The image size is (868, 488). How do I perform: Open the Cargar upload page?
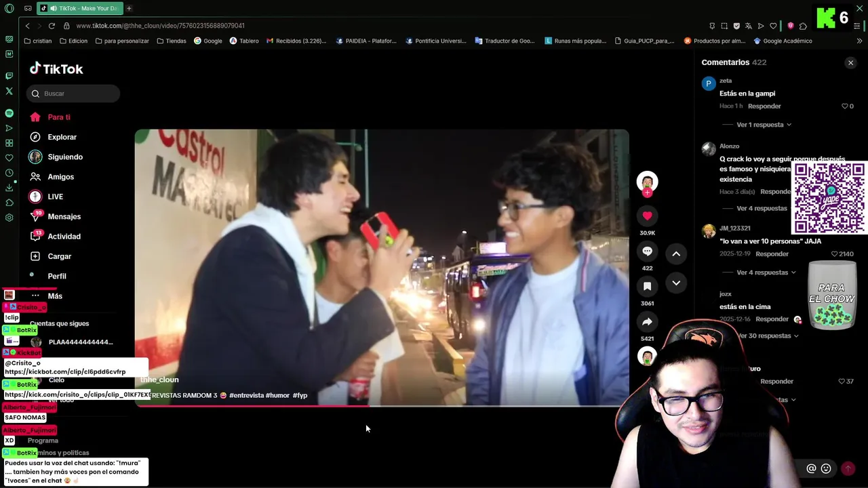pyautogui.click(x=51, y=256)
